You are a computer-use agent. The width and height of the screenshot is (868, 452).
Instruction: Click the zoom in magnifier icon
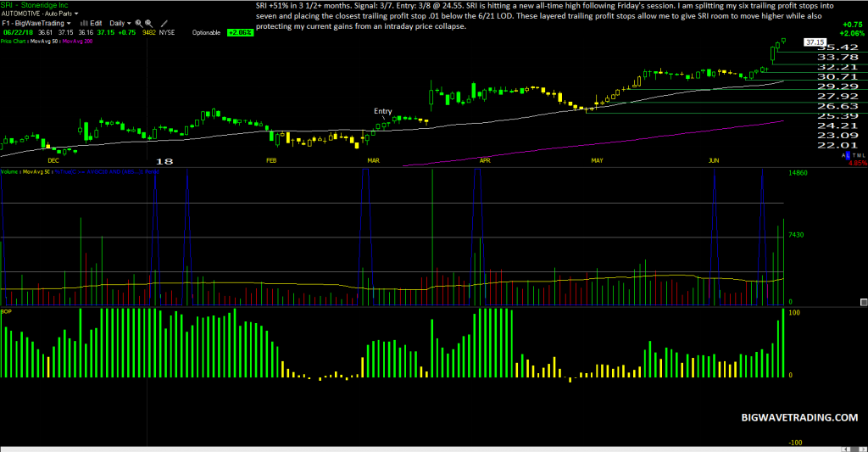coord(139,23)
